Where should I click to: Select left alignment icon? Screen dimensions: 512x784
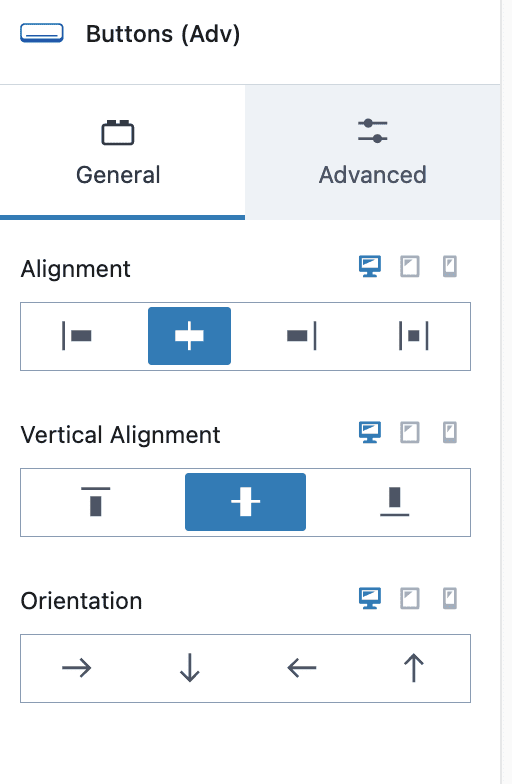click(76, 336)
